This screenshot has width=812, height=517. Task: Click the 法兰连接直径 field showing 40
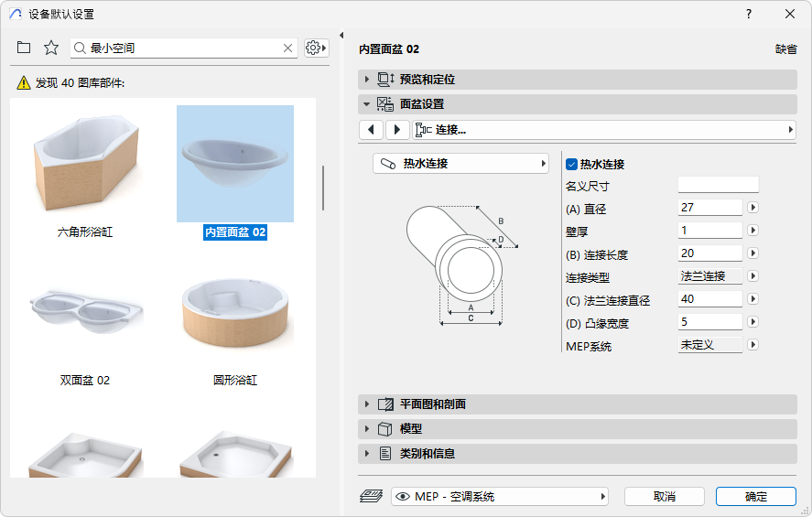710,298
